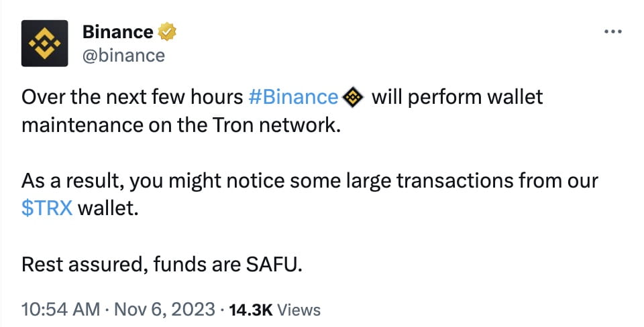This screenshot has width=644, height=327.
Task: Click the 'Rest assured' sentence
Action: pos(162,265)
